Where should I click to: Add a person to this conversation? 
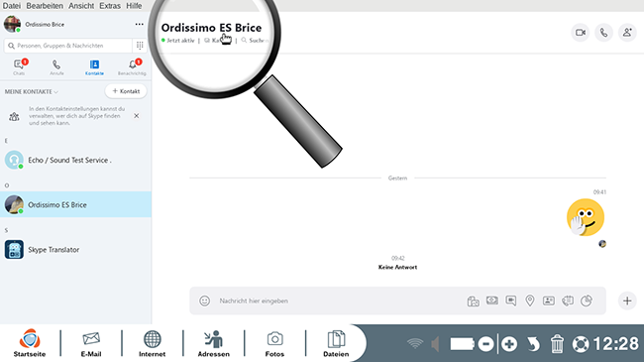tap(627, 33)
